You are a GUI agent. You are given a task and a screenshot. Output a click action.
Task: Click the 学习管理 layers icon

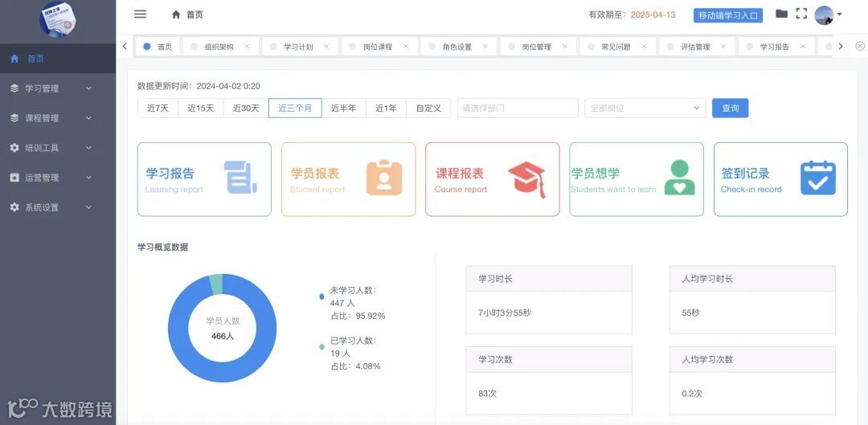point(14,88)
